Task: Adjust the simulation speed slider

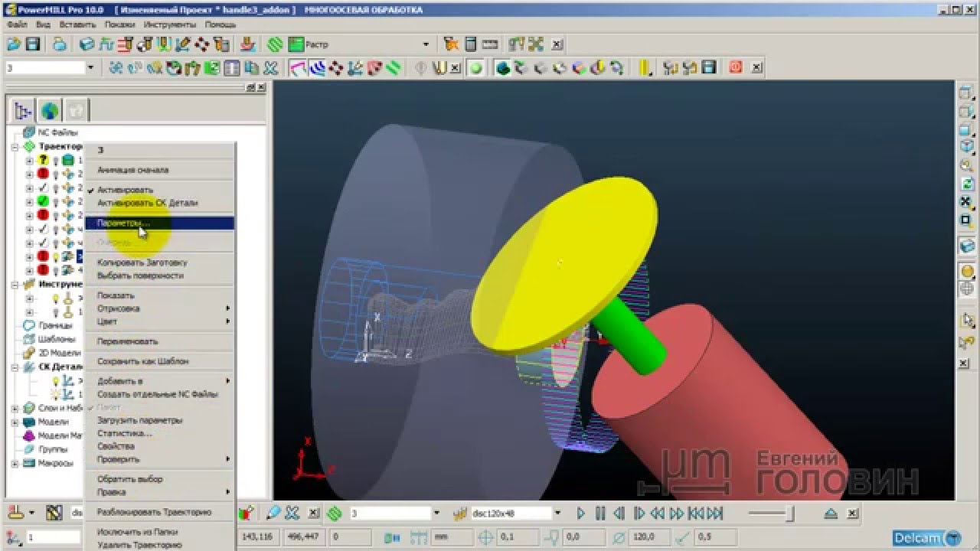Action: pos(773,514)
